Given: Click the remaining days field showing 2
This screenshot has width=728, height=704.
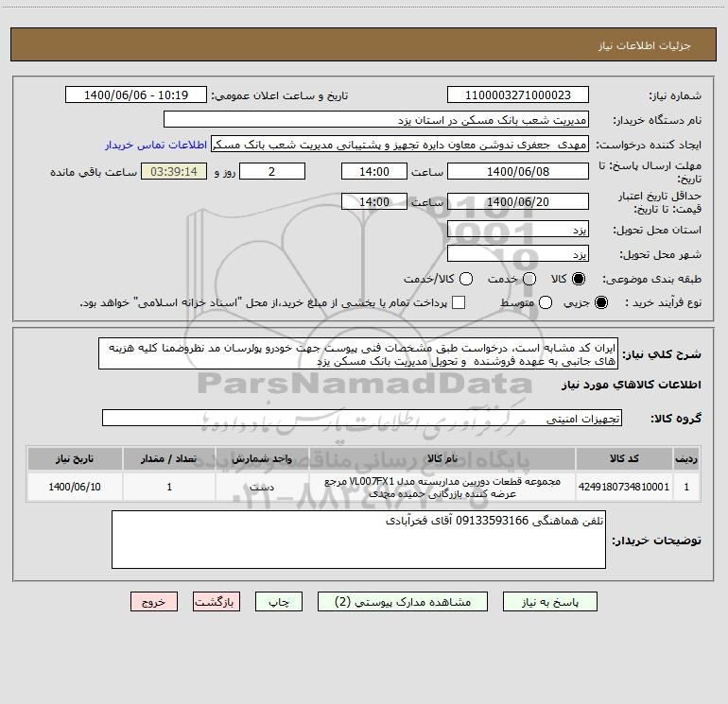Looking at the screenshot, I should (x=272, y=171).
